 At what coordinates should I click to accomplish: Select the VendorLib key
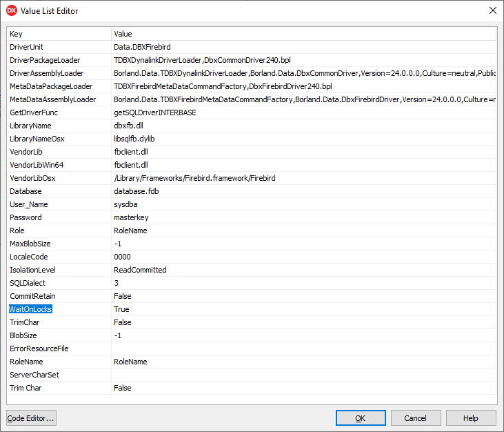pyautogui.click(x=59, y=152)
